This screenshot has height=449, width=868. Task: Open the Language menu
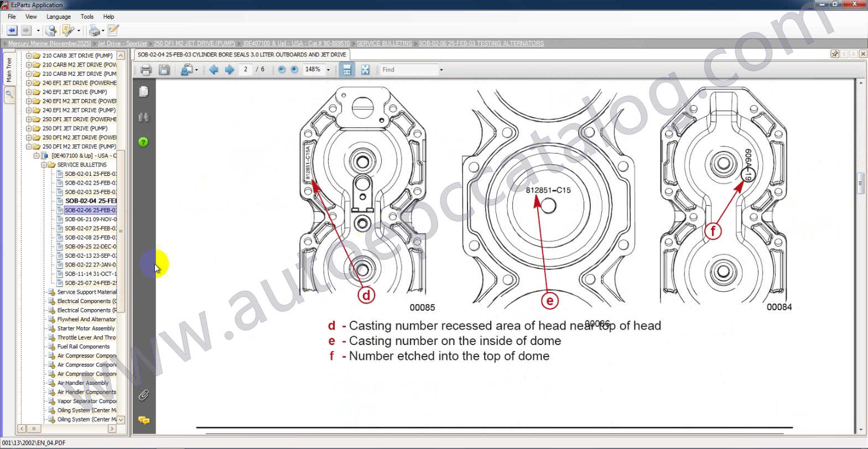pyautogui.click(x=59, y=17)
